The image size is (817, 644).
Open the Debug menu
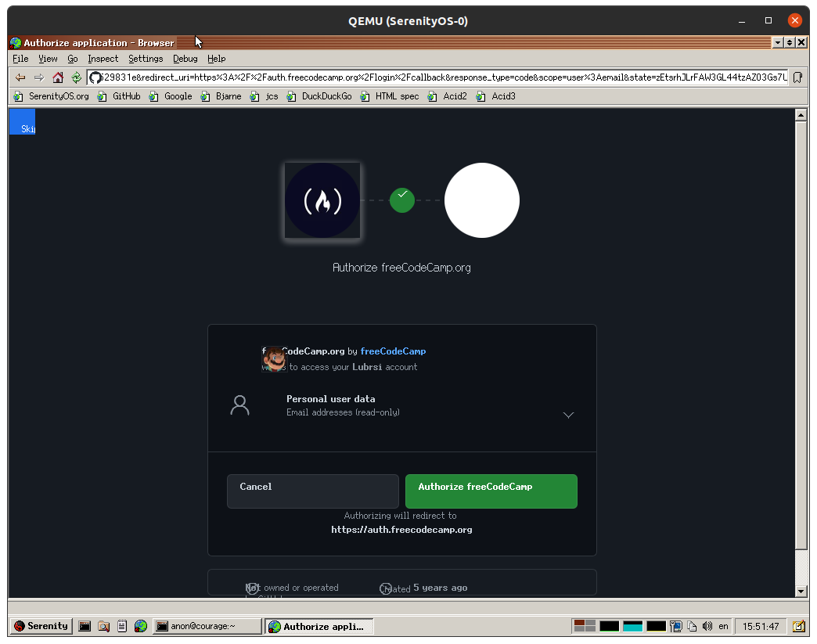pyautogui.click(x=185, y=58)
